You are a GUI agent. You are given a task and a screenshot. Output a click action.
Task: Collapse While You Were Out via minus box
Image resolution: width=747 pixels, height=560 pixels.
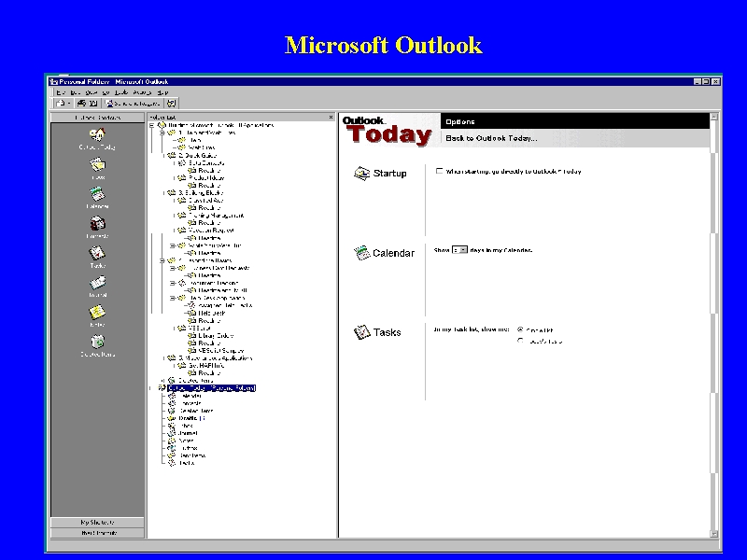tap(173, 245)
